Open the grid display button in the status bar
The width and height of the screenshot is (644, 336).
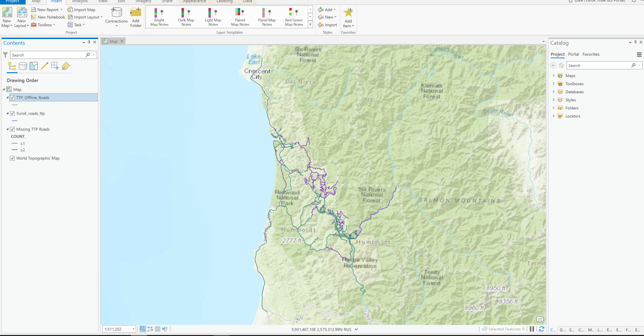coord(157,329)
